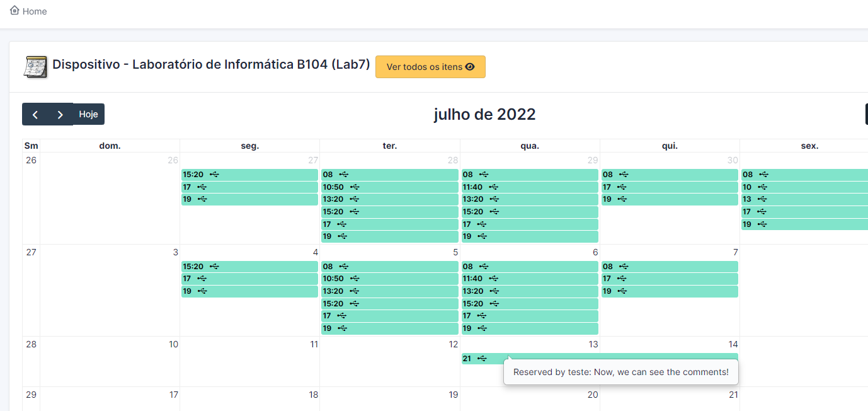The height and width of the screenshot is (411, 868).
Task: Open the 10:50 reservation on Tuesday 5
Action: [390, 279]
